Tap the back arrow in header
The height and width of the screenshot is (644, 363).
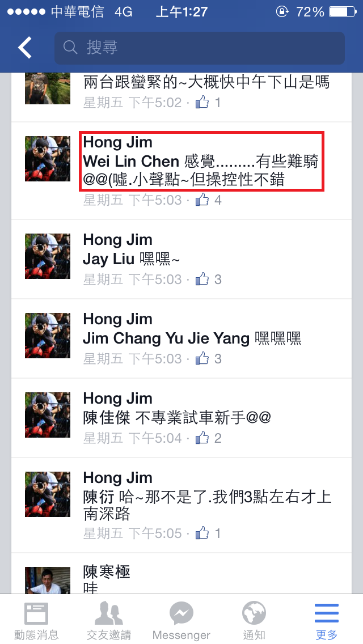pyautogui.click(x=25, y=47)
